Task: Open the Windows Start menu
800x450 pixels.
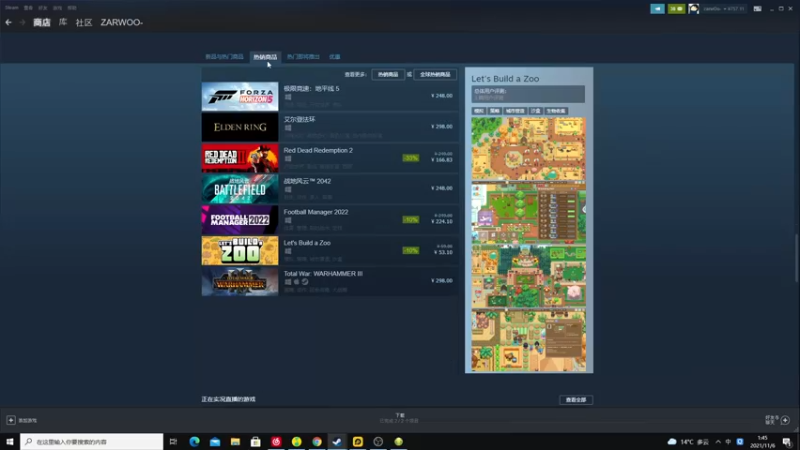Action: point(10,441)
